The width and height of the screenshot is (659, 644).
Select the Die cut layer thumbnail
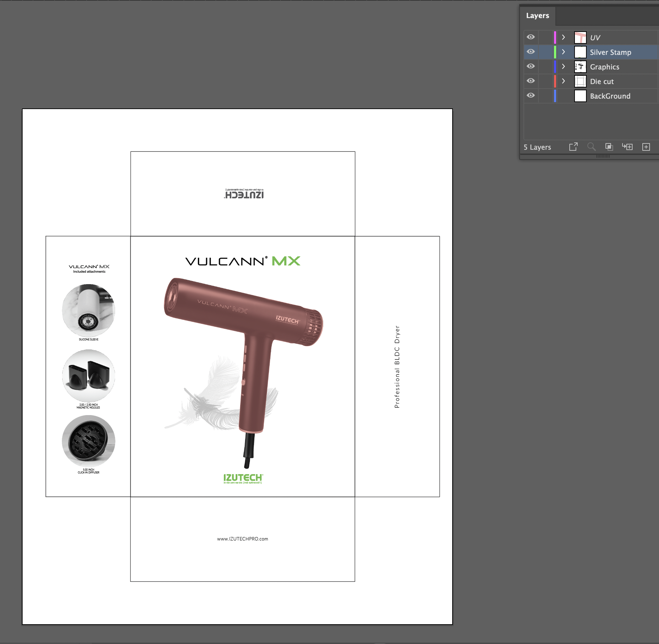pyautogui.click(x=580, y=81)
